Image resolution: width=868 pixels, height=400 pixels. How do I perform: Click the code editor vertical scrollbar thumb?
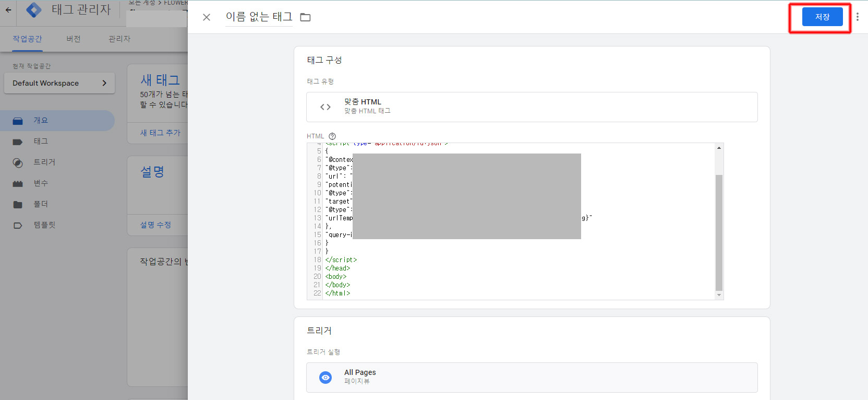coord(719,232)
